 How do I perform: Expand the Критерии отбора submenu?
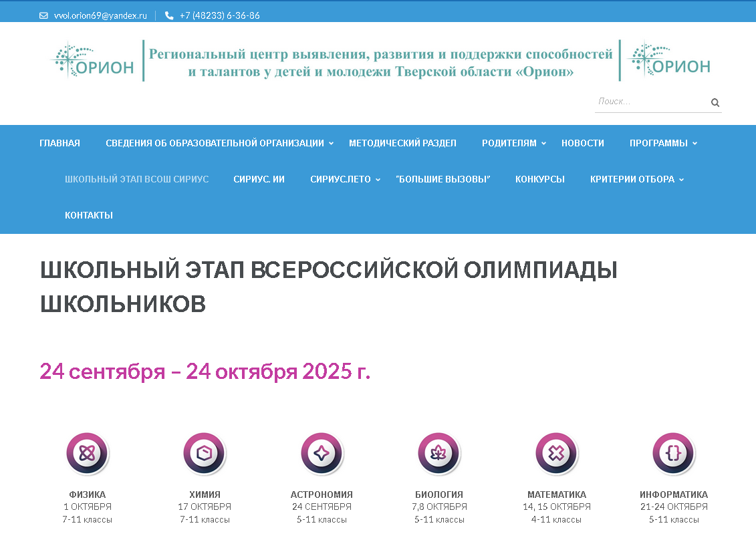[x=681, y=180]
